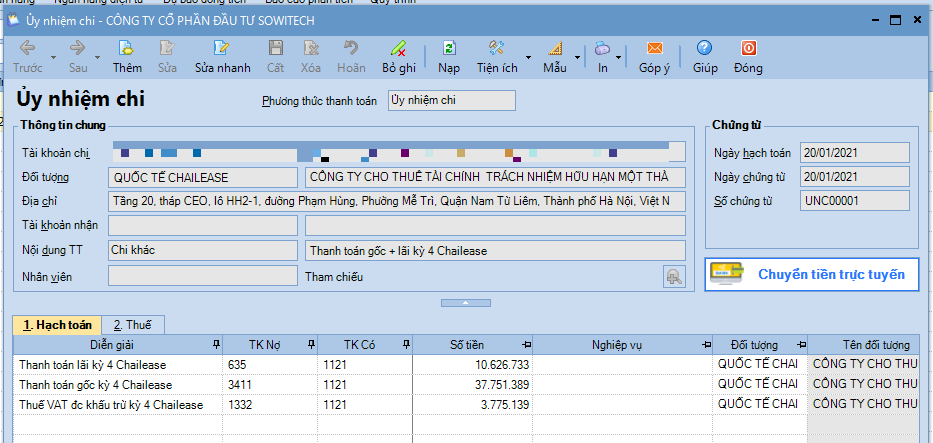Reload data with Nạp
Viewport: 933px width, 443px height.
coord(449,56)
